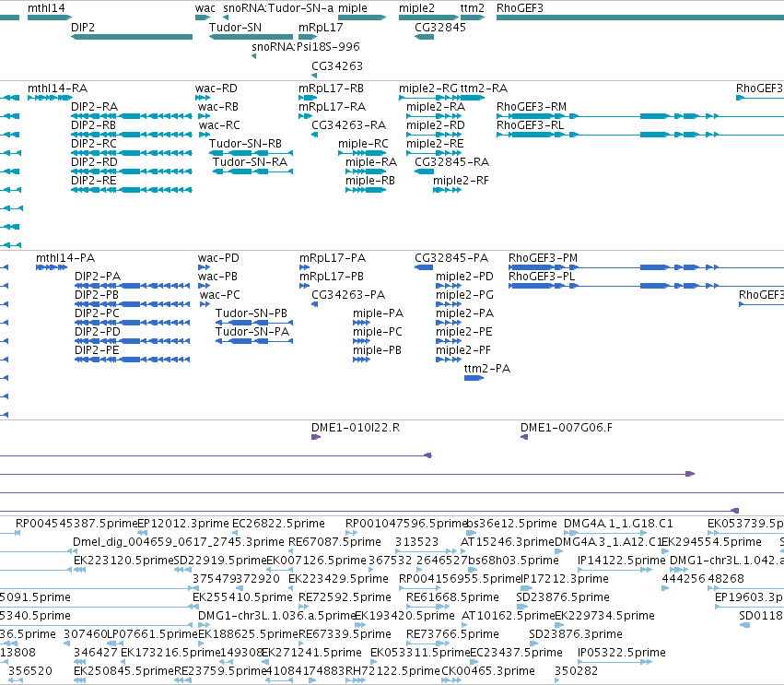Image resolution: width=784 pixels, height=685 pixels.
Task: Click the DIP2-PB protein label
Action: click(x=97, y=295)
